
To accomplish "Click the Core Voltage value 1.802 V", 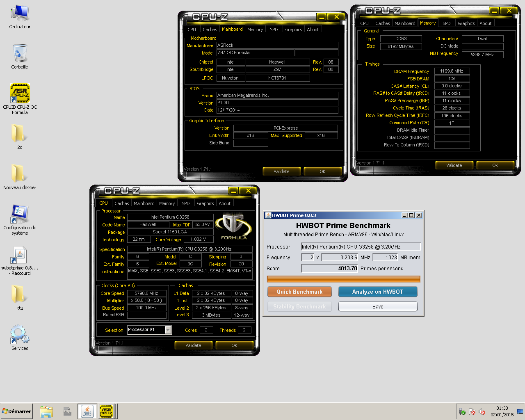I will 198,239.
